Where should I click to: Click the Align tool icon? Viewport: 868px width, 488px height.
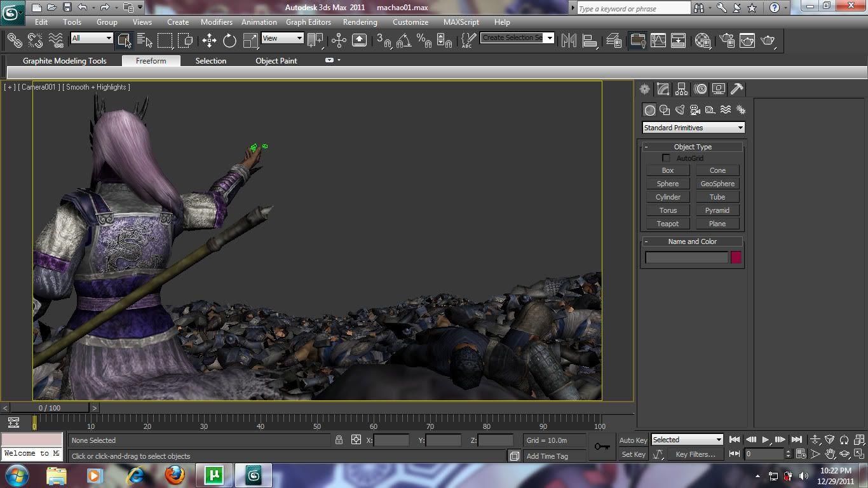[590, 40]
